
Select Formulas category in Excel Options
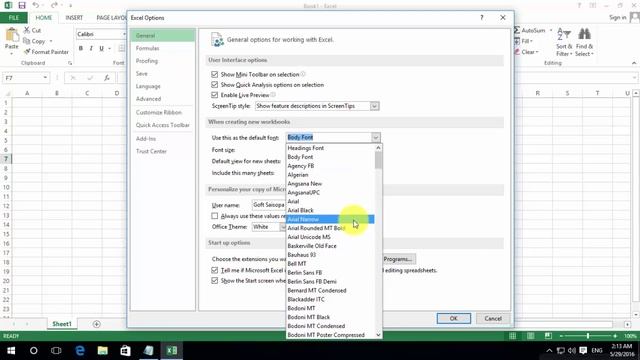[x=163, y=48]
